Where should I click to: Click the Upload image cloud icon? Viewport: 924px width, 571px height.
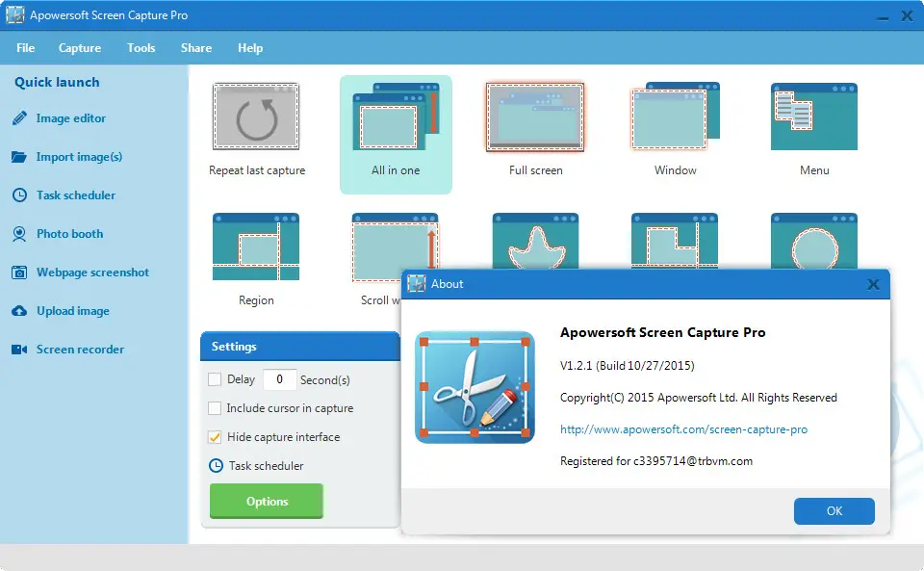(x=19, y=311)
